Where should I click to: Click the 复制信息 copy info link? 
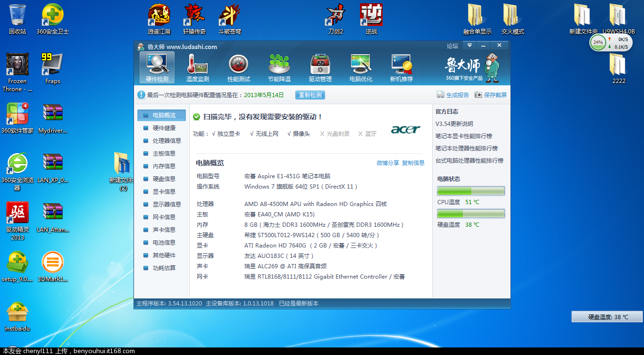coord(413,163)
